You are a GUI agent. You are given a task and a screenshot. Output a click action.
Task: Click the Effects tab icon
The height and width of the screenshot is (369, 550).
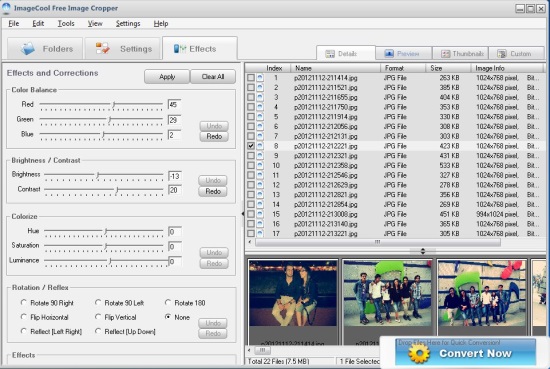point(180,49)
